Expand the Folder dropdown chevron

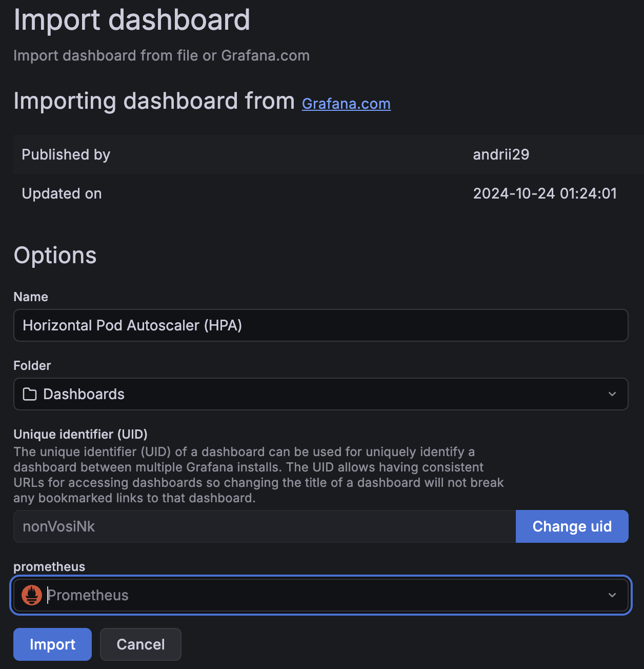point(612,394)
